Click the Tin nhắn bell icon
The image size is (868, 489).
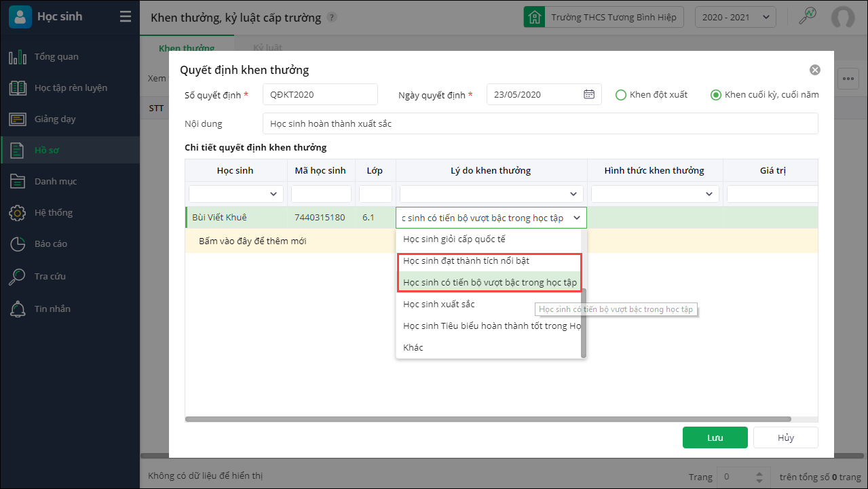pyautogui.click(x=18, y=309)
